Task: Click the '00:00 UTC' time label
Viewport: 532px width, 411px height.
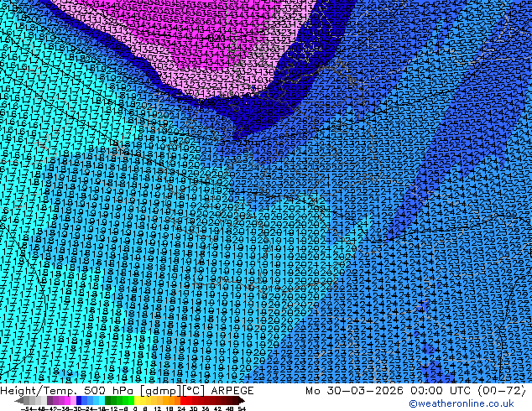Action: pyautogui.click(x=441, y=391)
